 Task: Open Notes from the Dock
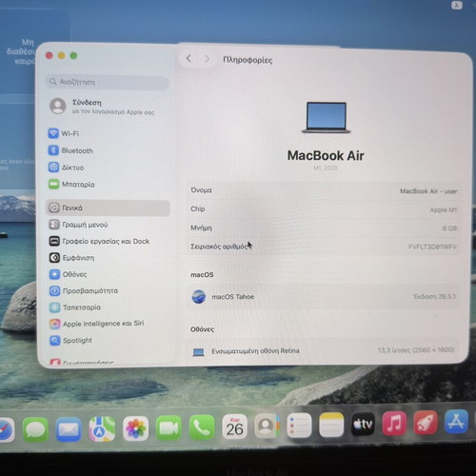pos(331,425)
